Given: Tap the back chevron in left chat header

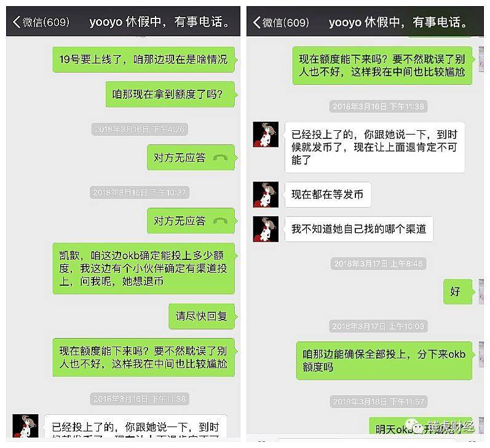Looking at the screenshot, I should [x=17, y=22].
